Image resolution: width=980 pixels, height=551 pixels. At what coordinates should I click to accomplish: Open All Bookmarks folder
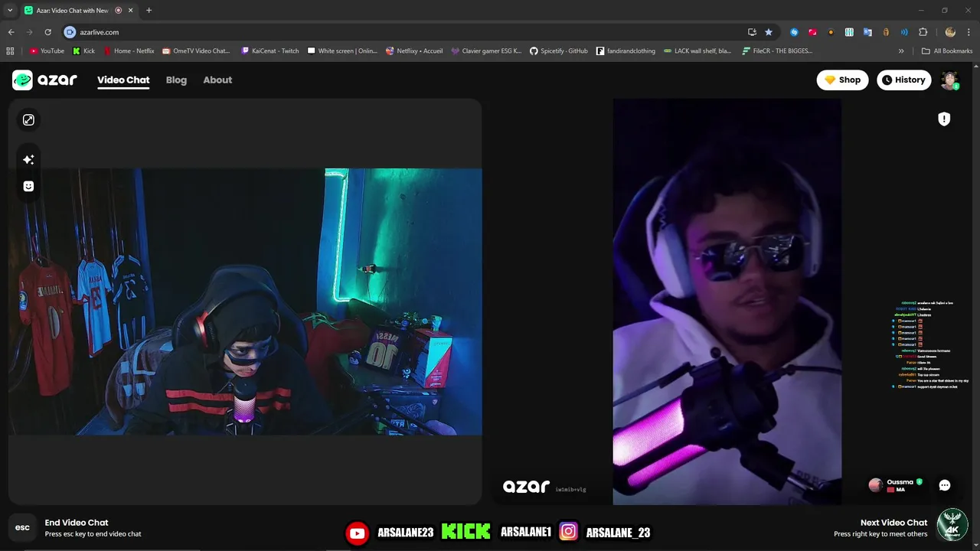(947, 51)
